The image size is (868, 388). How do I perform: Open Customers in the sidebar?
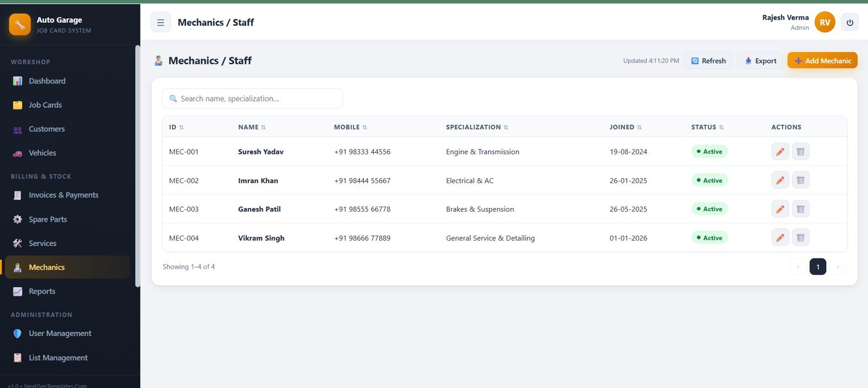click(67, 129)
